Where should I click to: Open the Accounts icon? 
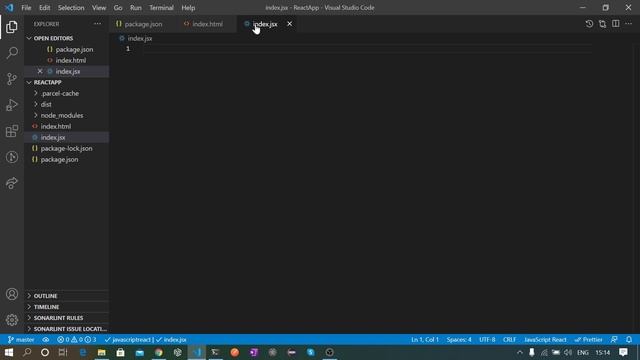(x=12, y=294)
